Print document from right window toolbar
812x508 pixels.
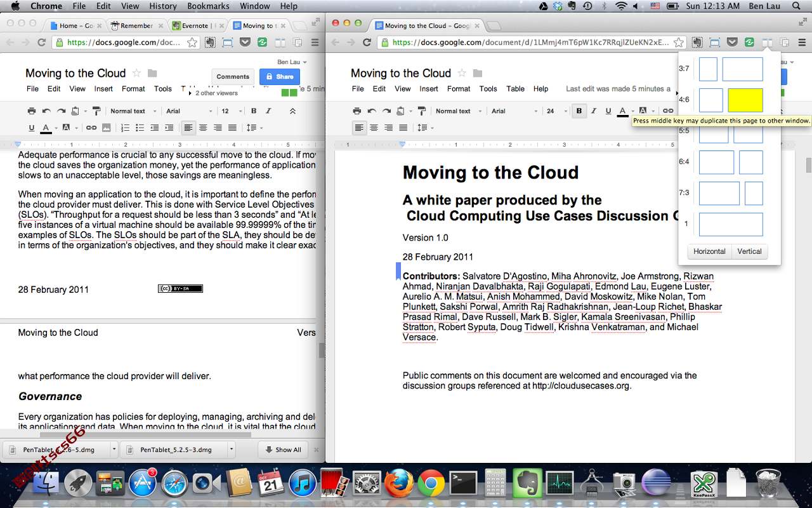click(357, 111)
